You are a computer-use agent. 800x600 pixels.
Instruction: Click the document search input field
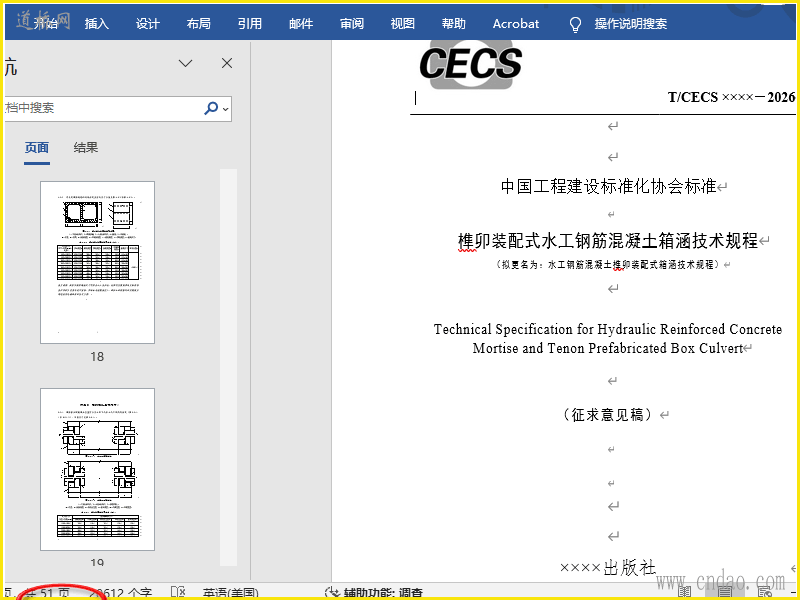coord(102,108)
